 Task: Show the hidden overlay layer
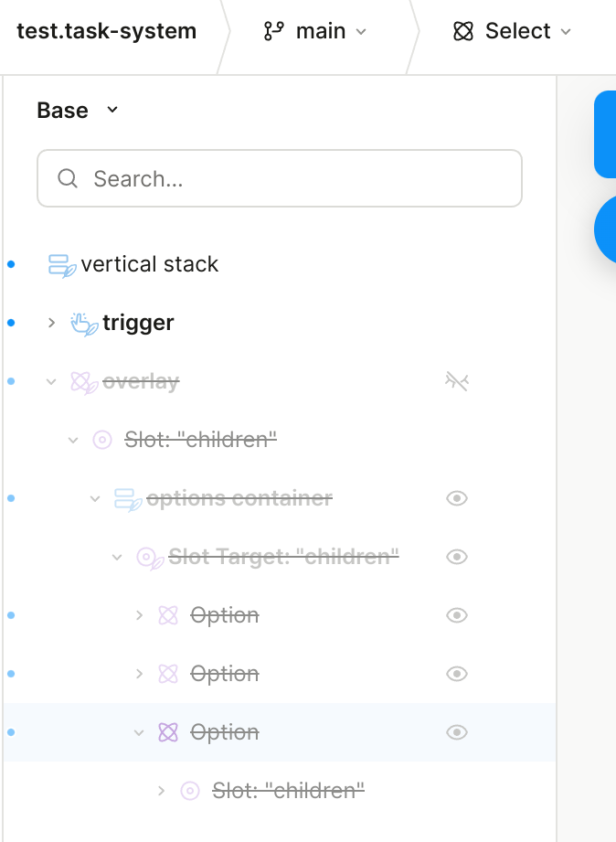[456, 381]
